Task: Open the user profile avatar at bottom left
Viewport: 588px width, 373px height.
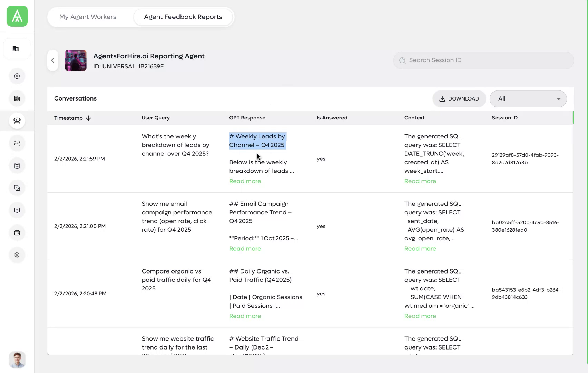Action: [x=17, y=360]
